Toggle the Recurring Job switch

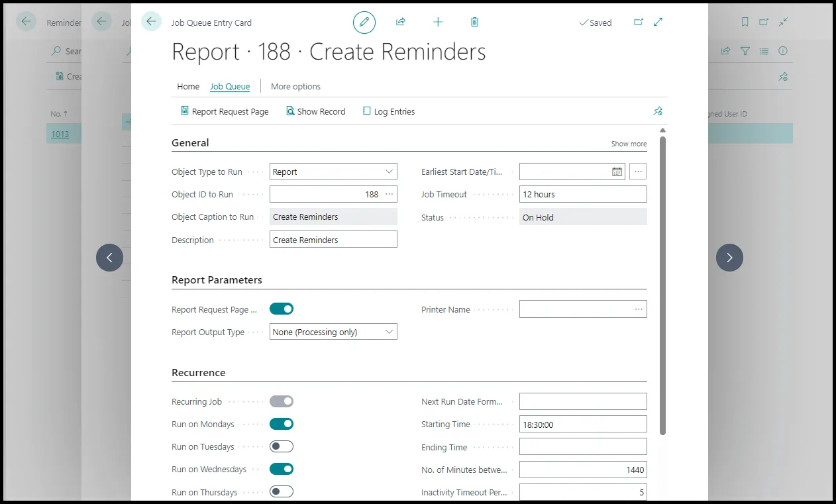[282, 401]
